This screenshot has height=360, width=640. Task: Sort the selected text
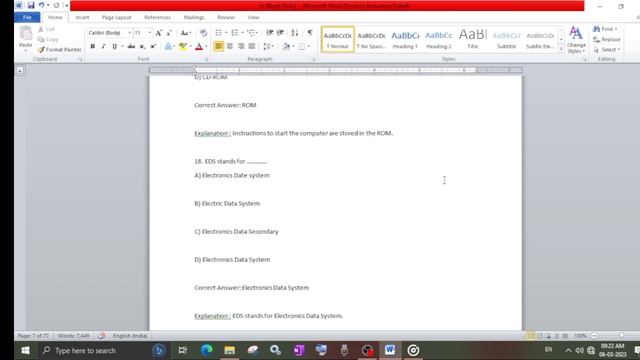[x=295, y=33]
